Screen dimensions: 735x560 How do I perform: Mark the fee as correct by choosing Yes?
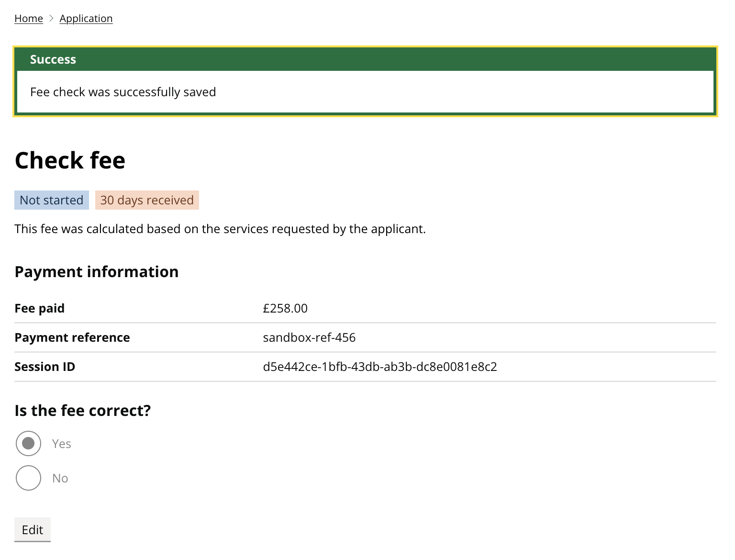click(x=28, y=443)
